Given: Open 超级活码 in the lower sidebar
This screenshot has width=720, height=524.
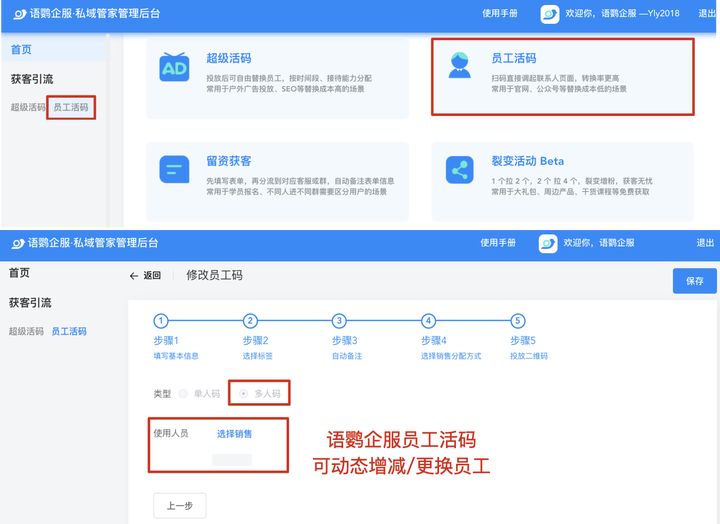Looking at the screenshot, I should coord(26,331).
